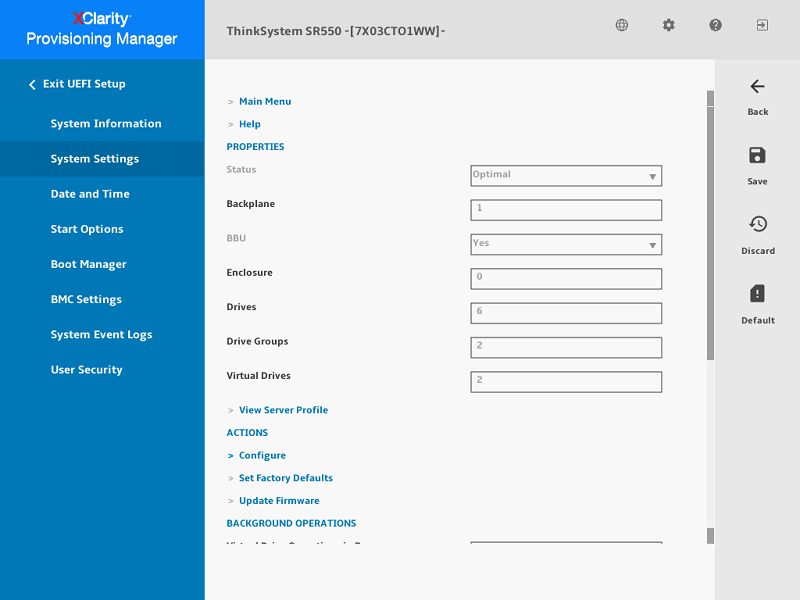The image size is (800, 600).
Task: Click the PROPERTIES section heading
Action: point(255,146)
